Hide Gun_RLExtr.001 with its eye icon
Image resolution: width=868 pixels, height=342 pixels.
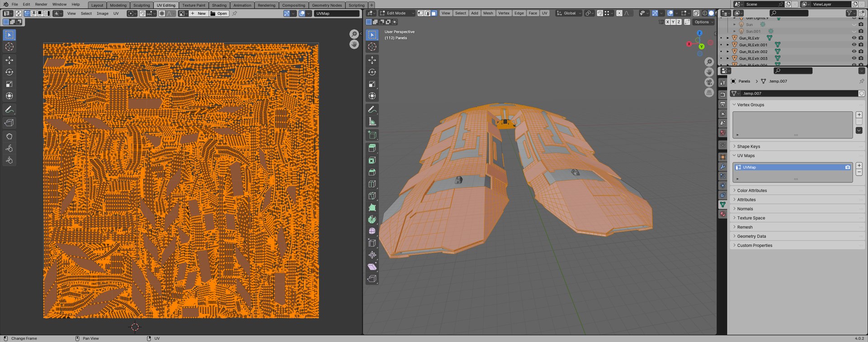tap(854, 45)
